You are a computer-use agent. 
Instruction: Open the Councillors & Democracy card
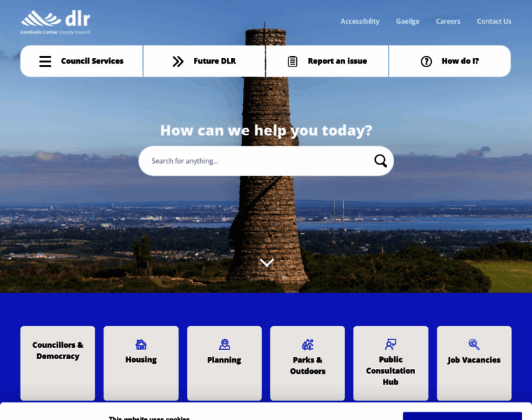[x=57, y=363]
